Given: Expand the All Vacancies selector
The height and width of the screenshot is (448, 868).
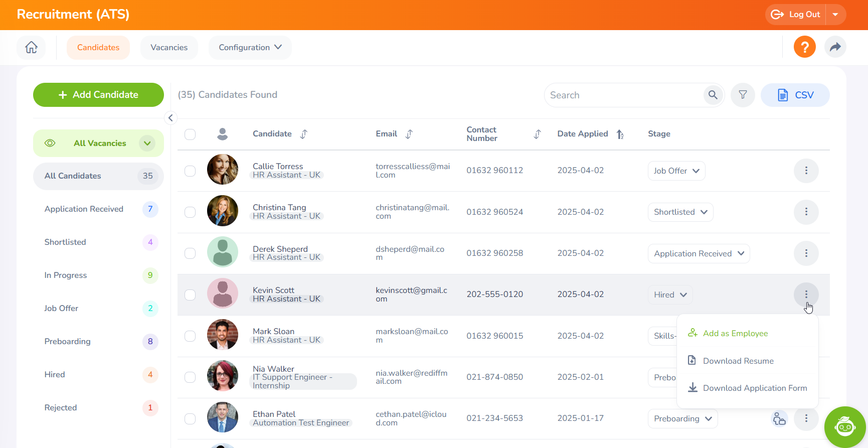Looking at the screenshot, I should point(147,143).
